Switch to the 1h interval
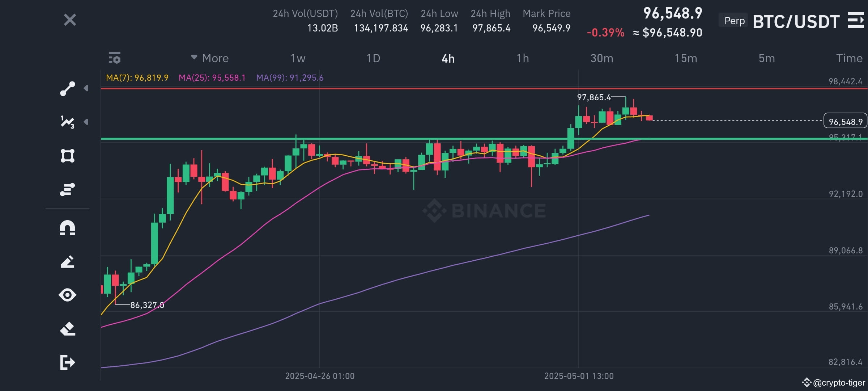The image size is (868, 391). [523, 58]
